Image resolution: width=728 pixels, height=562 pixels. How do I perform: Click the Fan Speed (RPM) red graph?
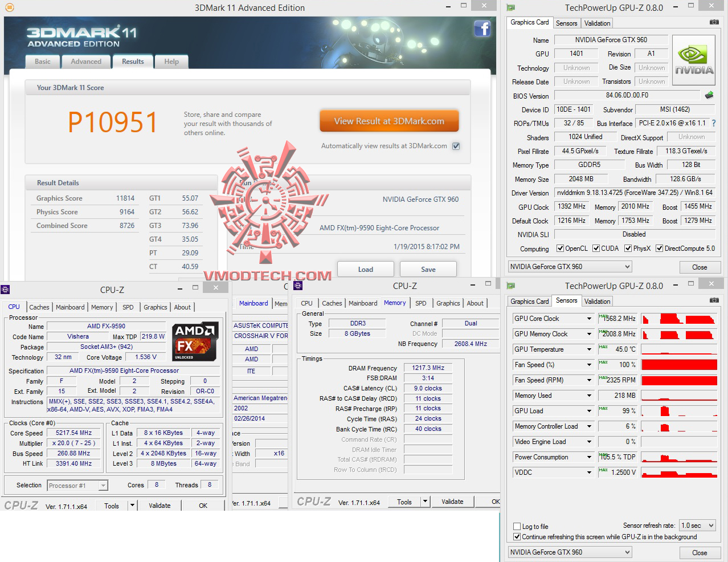pyautogui.click(x=679, y=380)
